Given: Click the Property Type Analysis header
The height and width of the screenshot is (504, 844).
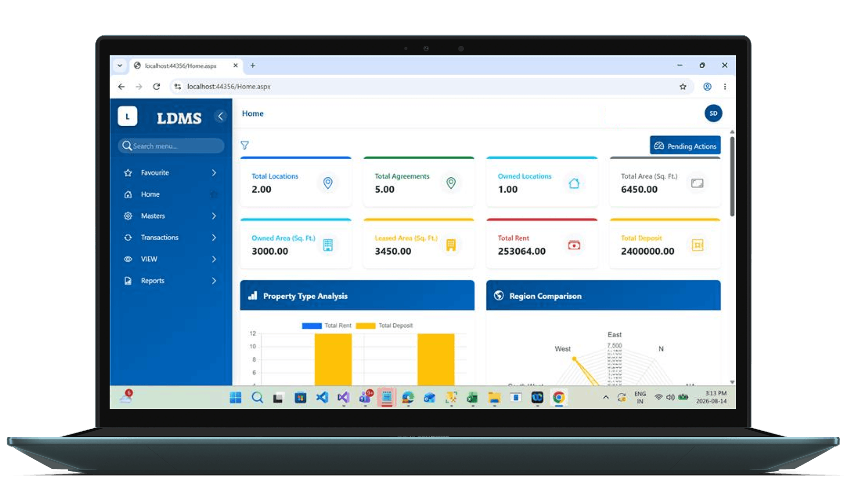Looking at the screenshot, I should (357, 296).
